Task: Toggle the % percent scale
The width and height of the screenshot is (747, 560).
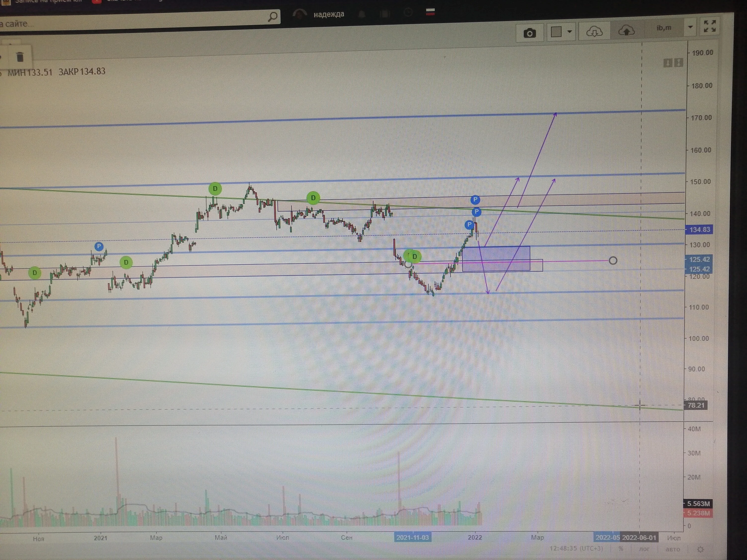Action: pyautogui.click(x=621, y=549)
